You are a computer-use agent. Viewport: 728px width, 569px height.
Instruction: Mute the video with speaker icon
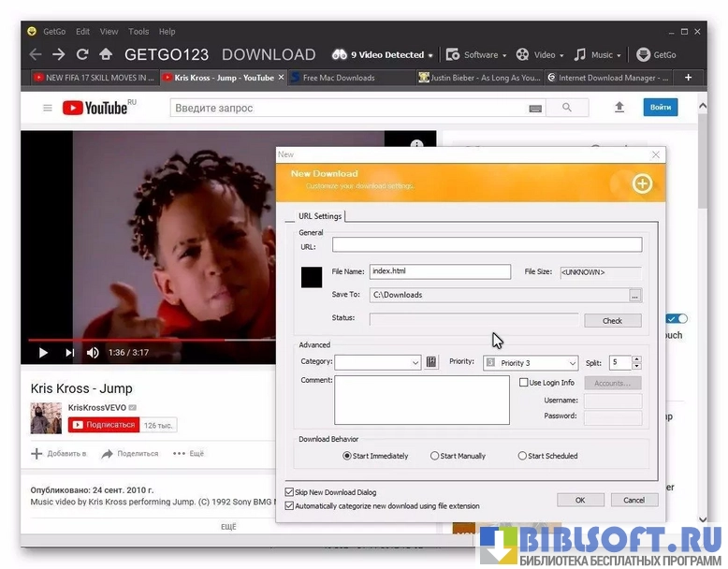[x=93, y=353]
